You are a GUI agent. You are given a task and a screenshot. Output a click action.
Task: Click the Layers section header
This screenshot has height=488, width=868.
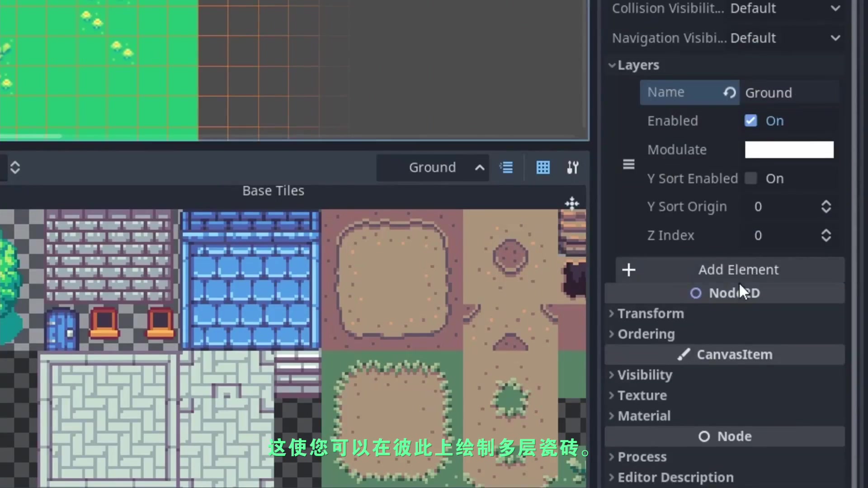point(637,64)
